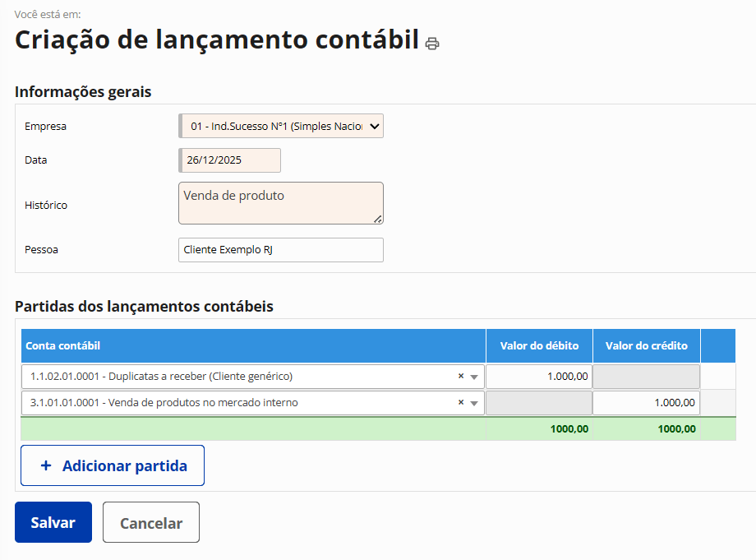Click the Data field showing 26/12/2025

point(230,160)
